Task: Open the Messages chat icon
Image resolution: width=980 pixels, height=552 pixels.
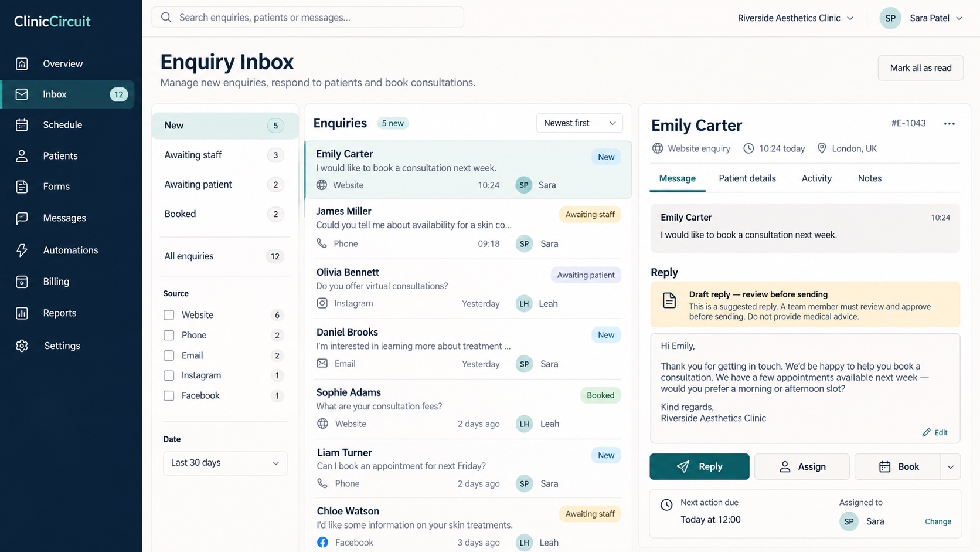Action: (x=22, y=218)
